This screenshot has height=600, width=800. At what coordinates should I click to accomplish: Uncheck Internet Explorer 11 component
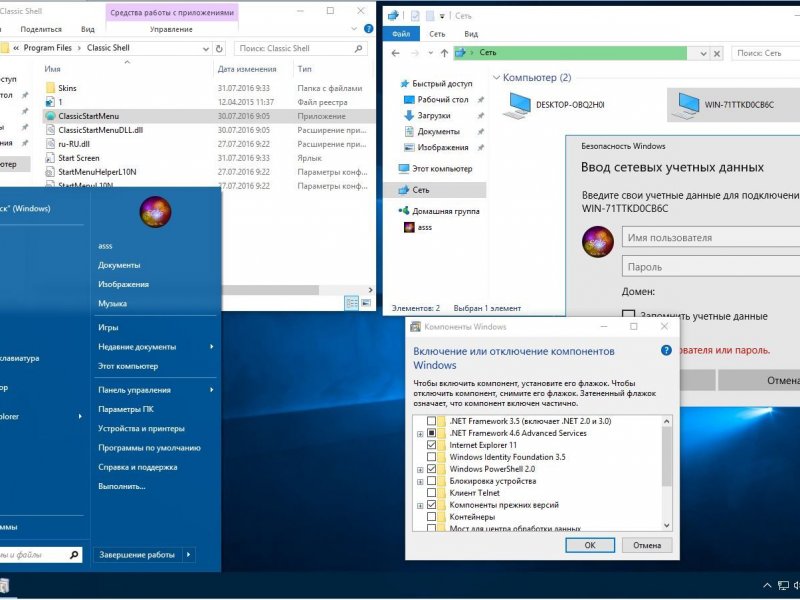pos(431,445)
